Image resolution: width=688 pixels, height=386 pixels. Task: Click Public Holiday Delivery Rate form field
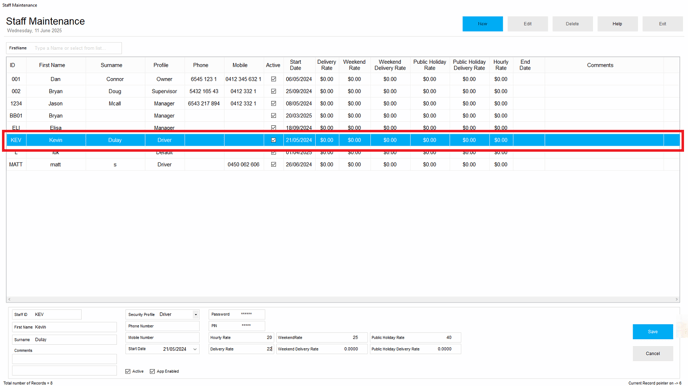(415, 349)
